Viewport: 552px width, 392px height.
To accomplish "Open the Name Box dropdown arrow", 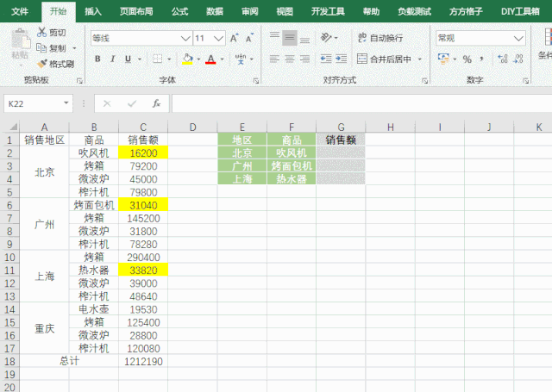I will point(66,103).
